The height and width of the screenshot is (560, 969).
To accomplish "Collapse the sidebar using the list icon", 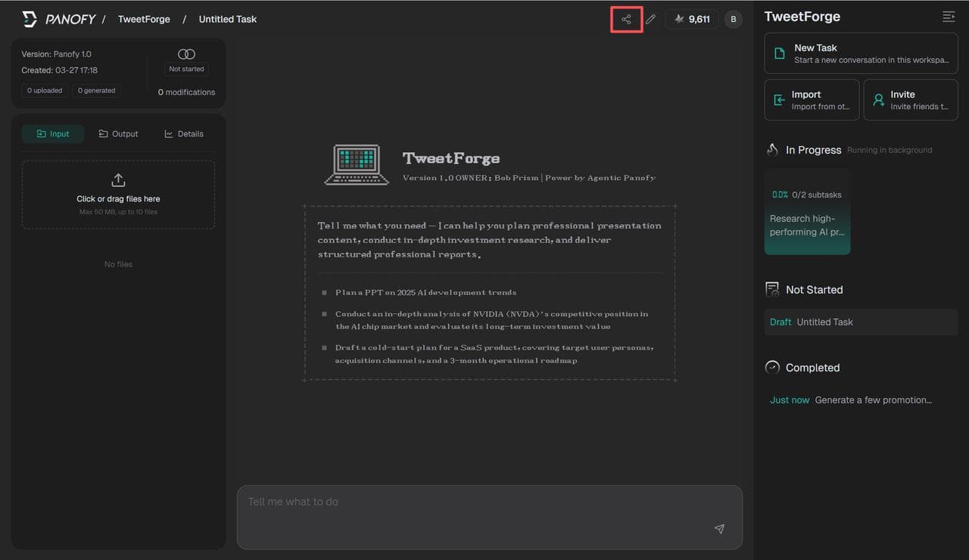I will pyautogui.click(x=949, y=16).
